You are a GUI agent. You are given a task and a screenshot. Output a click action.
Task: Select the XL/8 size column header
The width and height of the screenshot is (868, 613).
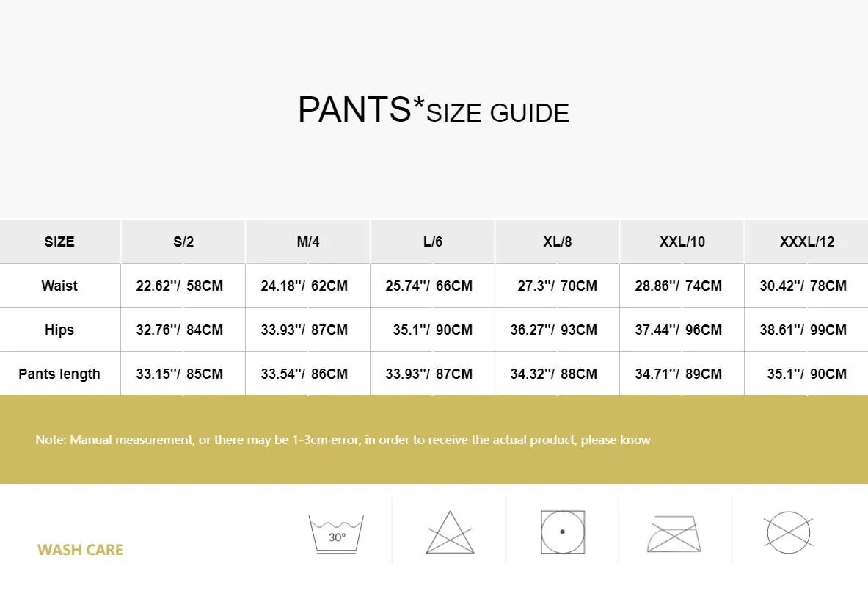pos(558,242)
